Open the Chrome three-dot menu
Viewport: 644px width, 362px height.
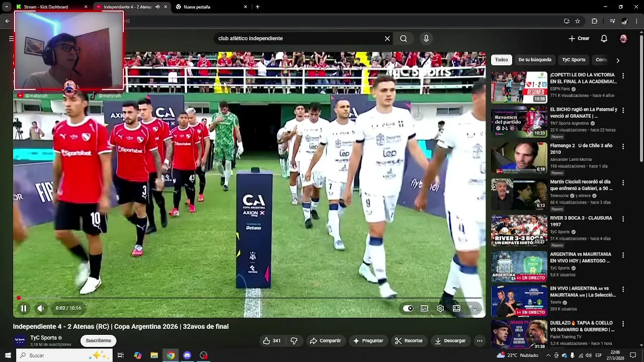tap(637, 21)
